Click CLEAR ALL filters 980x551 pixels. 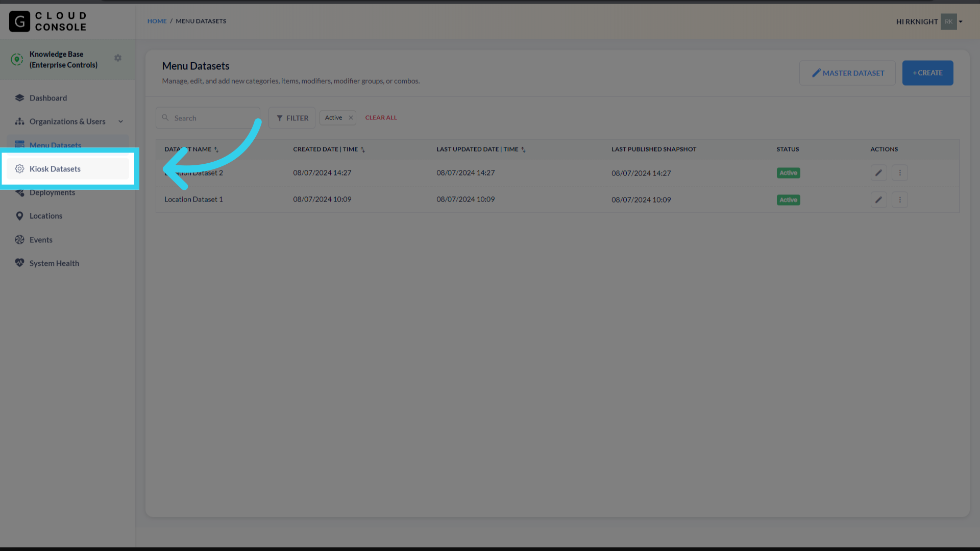click(x=381, y=118)
